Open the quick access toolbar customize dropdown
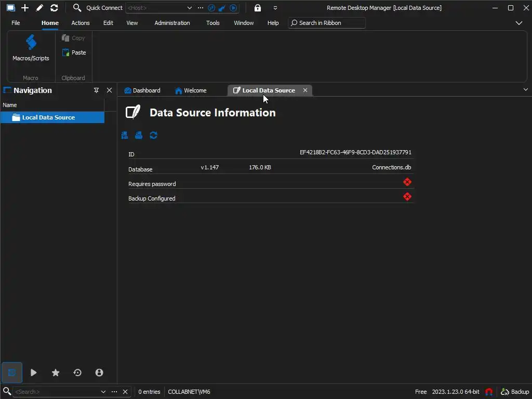532x399 pixels. click(x=275, y=8)
